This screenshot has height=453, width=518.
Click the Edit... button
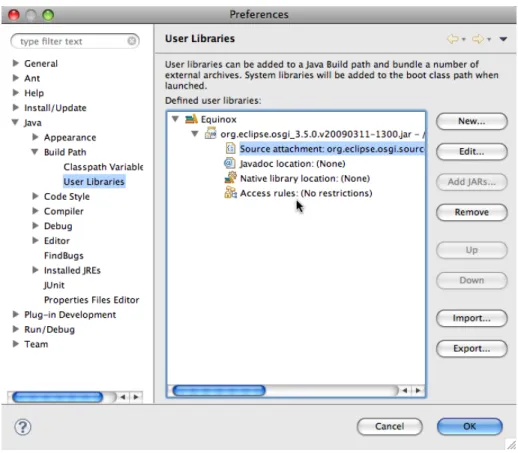coord(471,152)
